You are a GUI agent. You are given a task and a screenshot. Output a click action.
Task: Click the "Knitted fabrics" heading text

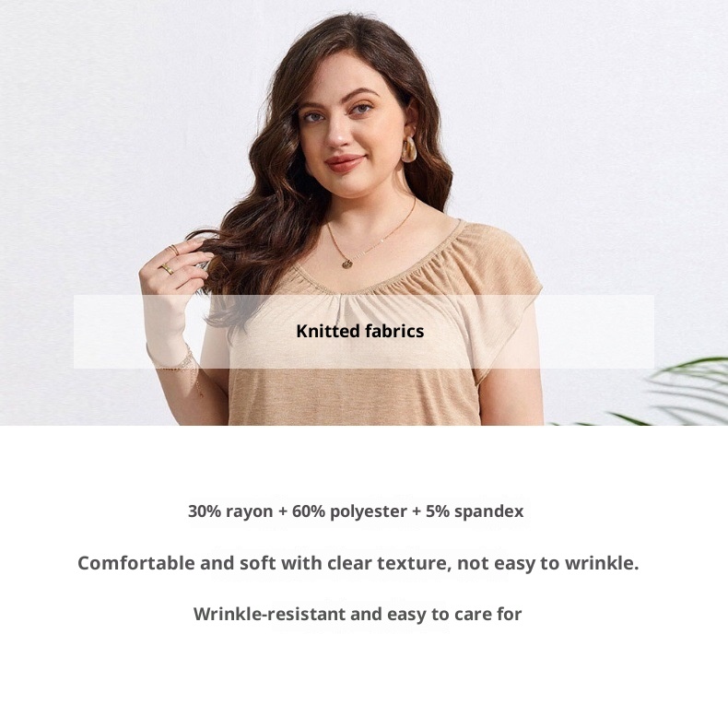tap(359, 331)
